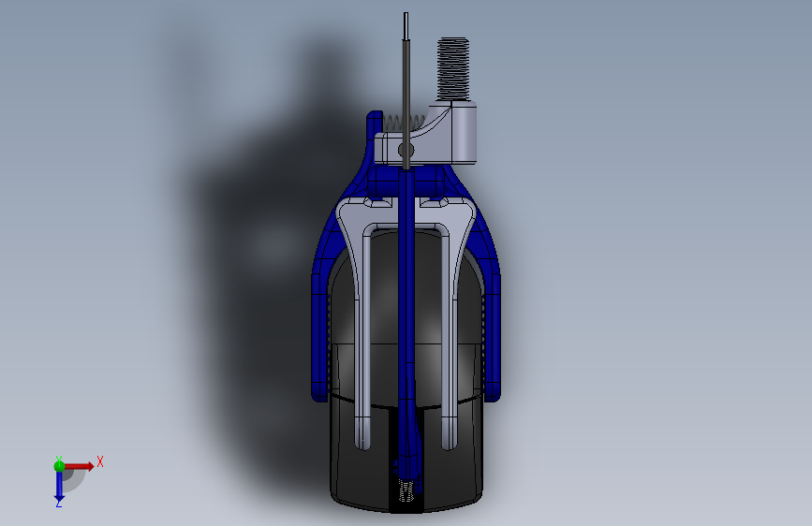Click the blue Z axis of triad
Viewport: 812px width, 526px height.
pyautogui.click(x=59, y=487)
